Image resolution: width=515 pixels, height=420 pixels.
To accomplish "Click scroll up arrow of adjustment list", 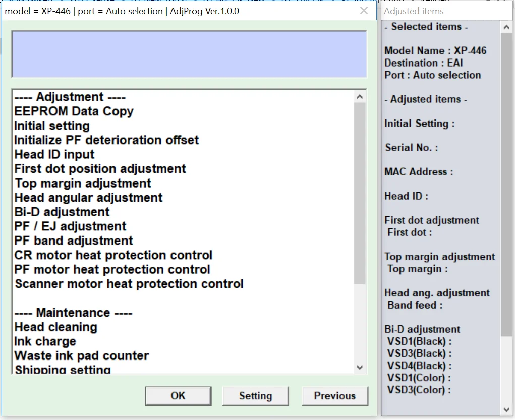I will pyautogui.click(x=360, y=96).
